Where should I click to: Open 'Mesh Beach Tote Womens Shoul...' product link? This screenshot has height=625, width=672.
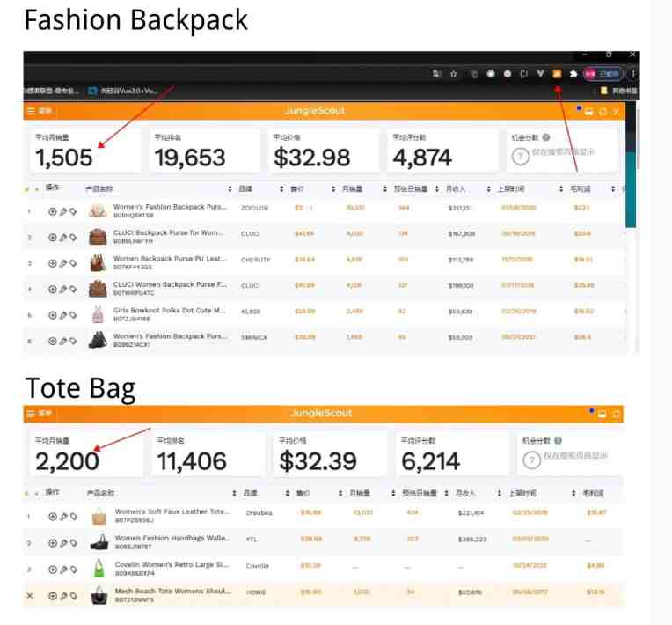(x=172, y=591)
